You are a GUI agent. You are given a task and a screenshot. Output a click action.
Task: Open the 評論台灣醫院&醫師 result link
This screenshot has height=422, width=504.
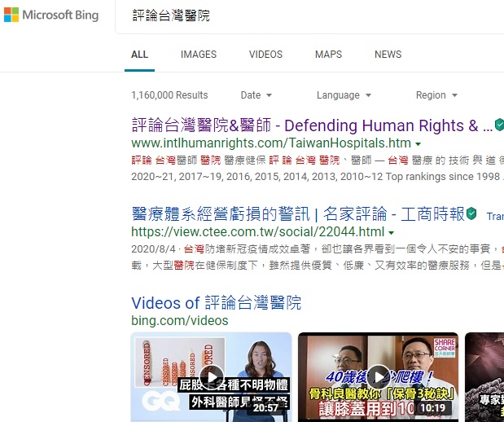pos(312,125)
